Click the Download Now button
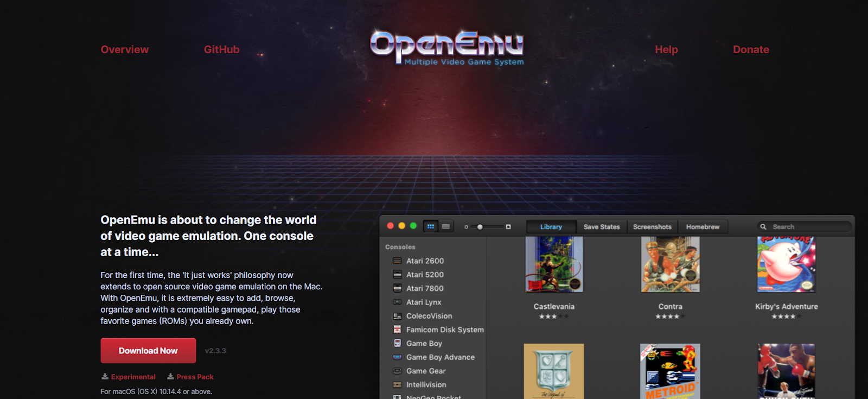This screenshot has width=868, height=399. [148, 351]
